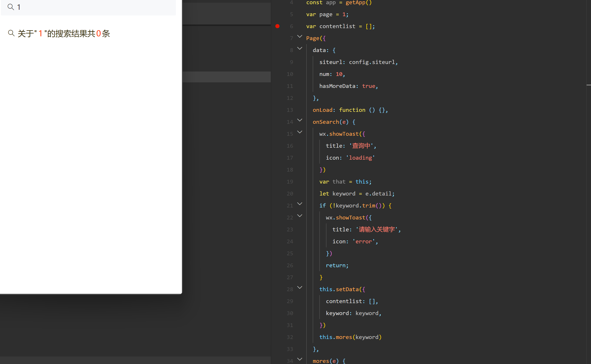Click the marker in the editor overview ruler
The height and width of the screenshot is (364, 591).
588,85
